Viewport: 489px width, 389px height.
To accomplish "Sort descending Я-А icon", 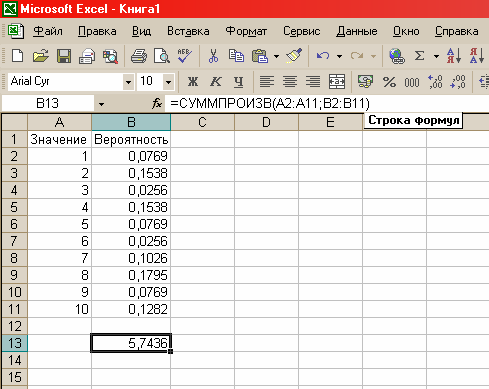I will pyautogui.click(x=477, y=56).
